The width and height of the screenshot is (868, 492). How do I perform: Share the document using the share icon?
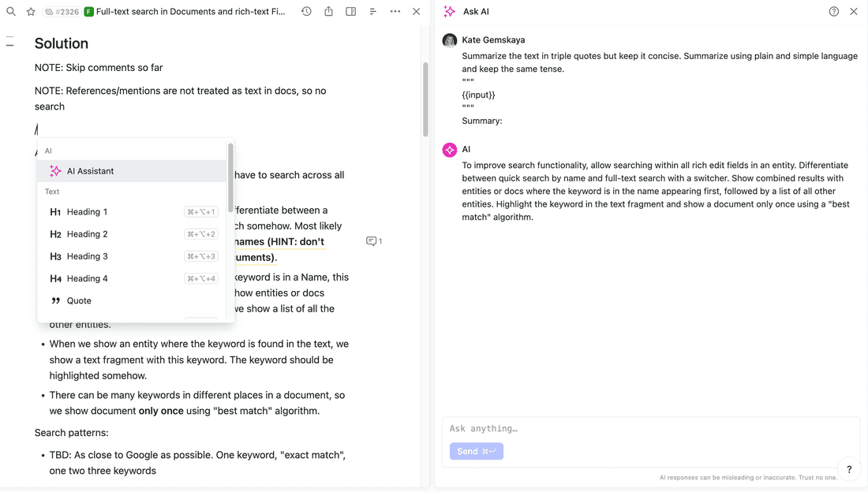329,11
